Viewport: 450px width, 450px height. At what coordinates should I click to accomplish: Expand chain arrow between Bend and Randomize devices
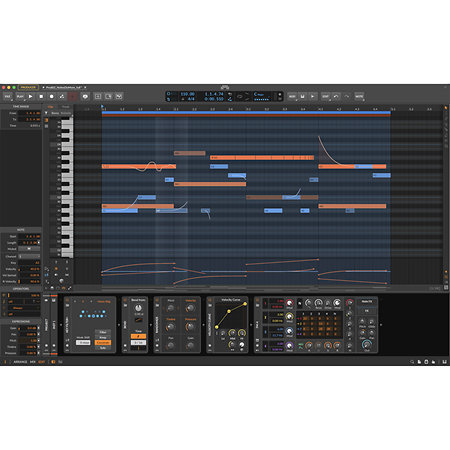(x=151, y=324)
